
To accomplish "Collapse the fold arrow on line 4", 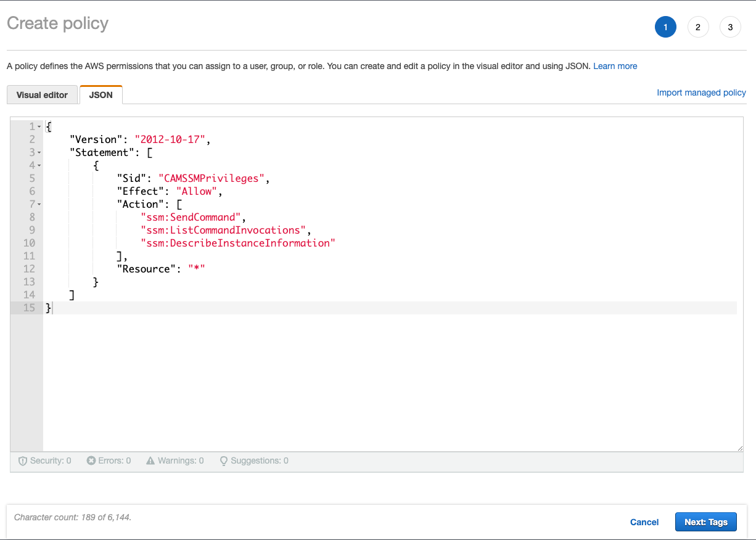I will click(x=39, y=165).
